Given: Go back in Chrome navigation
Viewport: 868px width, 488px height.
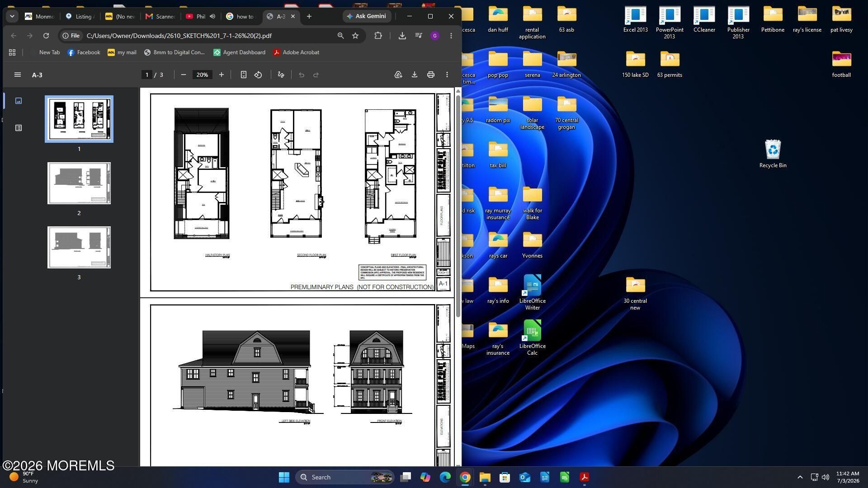Looking at the screenshot, I should (14, 36).
